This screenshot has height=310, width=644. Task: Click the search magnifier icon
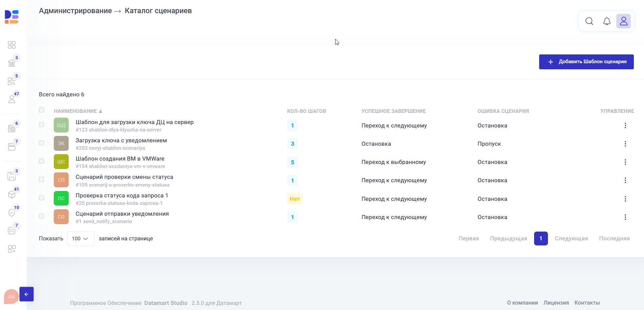point(589,21)
